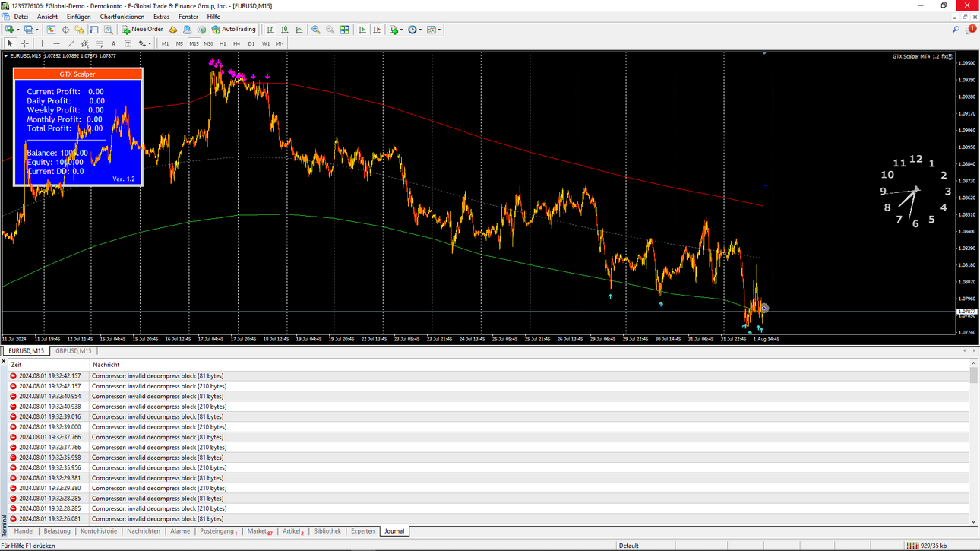Toggle the H4 timeframe button
980x551 pixels.
[236, 44]
